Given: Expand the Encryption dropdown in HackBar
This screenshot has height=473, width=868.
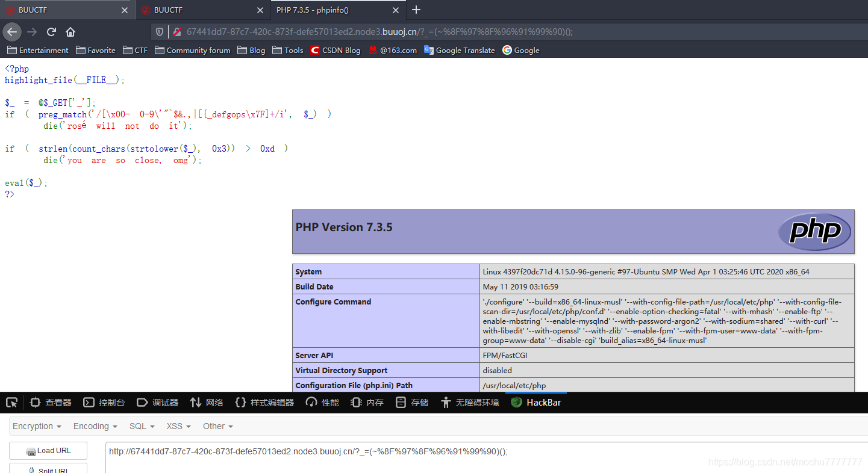Looking at the screenshot, I should [37, 426].
